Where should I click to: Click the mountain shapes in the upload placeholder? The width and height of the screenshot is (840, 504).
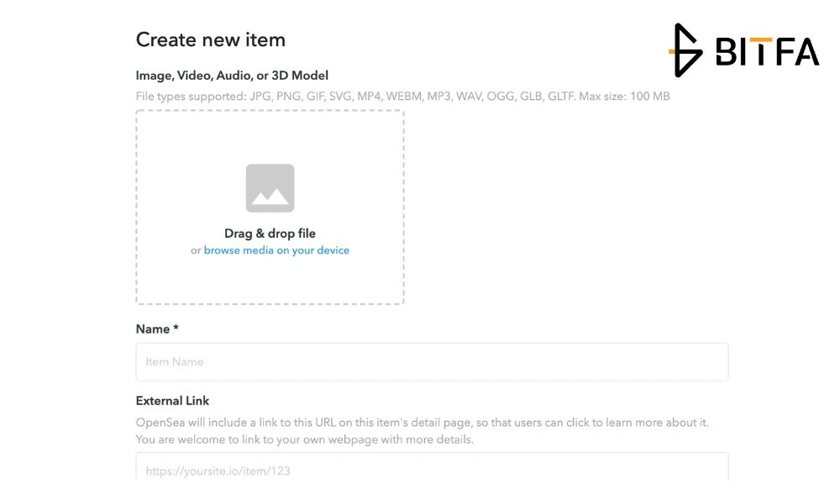point(270,197)
